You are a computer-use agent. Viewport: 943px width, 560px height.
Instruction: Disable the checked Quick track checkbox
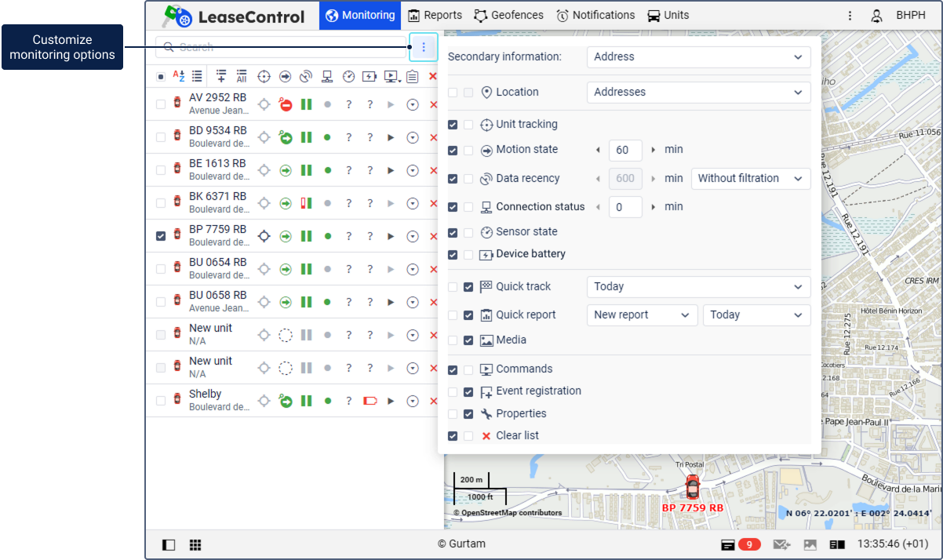tap(468, 287)
